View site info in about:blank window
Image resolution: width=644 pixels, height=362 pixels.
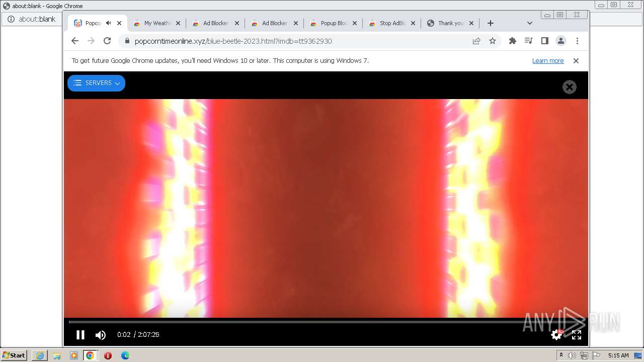11,19
